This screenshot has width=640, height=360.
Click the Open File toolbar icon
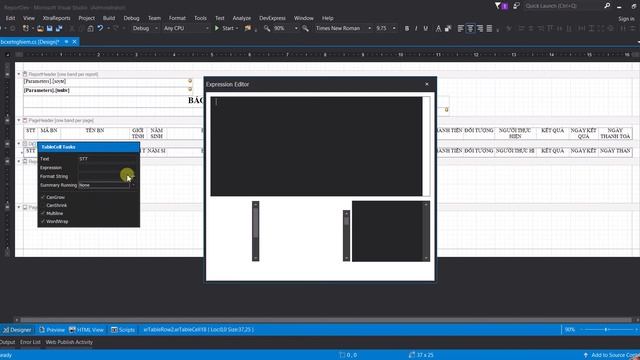pos(40,29)
